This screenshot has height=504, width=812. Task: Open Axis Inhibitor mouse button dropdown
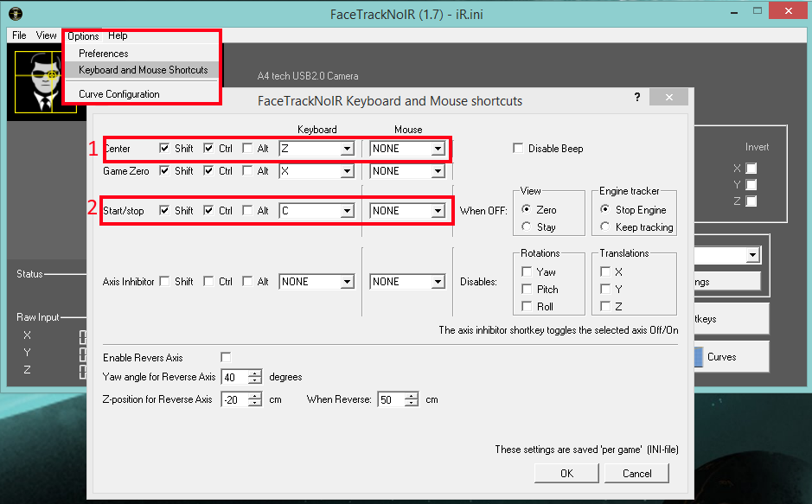(x=407, y=282)
